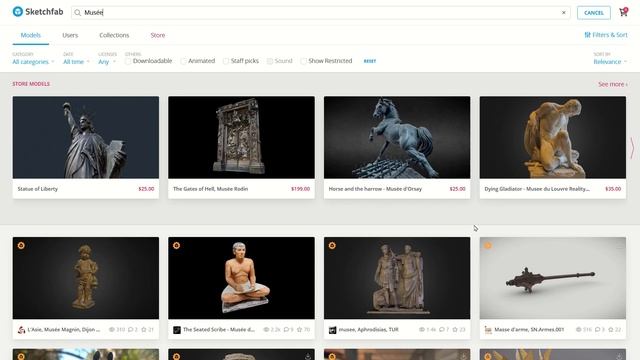Click Masse d'arme author avatar

pyautogui.click(x=488, y=330)
